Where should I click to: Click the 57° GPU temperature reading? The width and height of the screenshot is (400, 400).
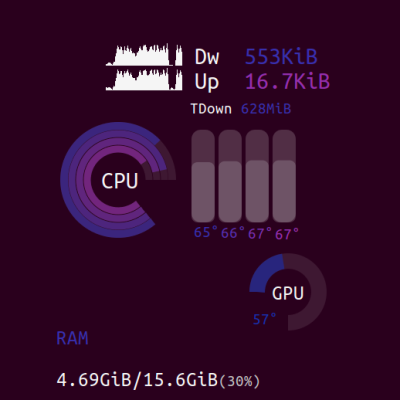pyautogui.click(x=265, y=319)
